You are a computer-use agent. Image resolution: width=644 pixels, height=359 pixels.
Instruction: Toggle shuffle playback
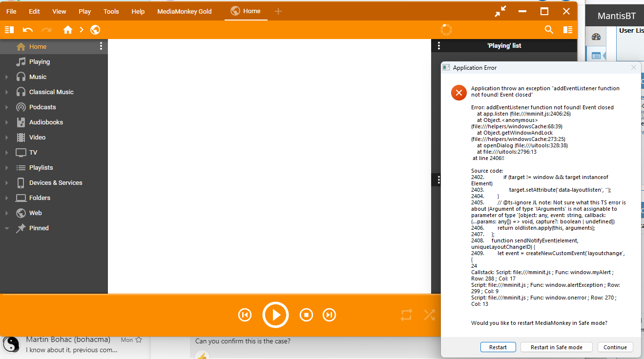[x=429, y=315]
